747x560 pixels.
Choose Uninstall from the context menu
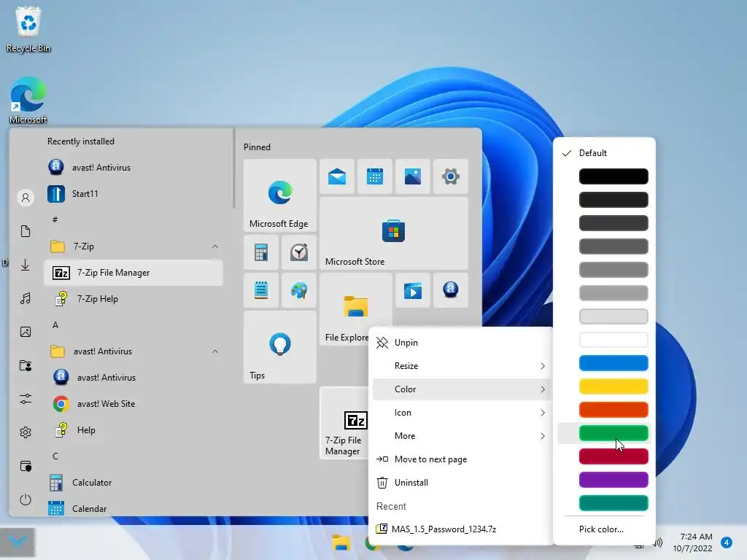point(461,483)
